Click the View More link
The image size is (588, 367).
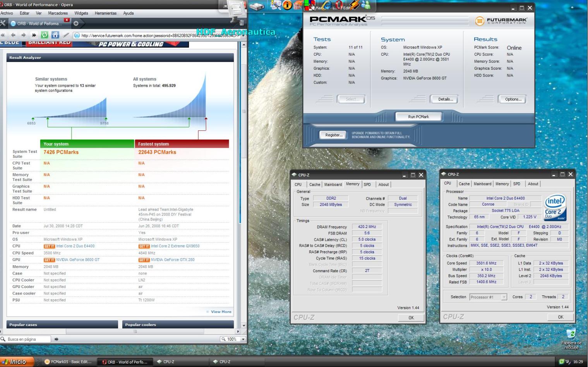pyautogui.click(x=221, y=312)
